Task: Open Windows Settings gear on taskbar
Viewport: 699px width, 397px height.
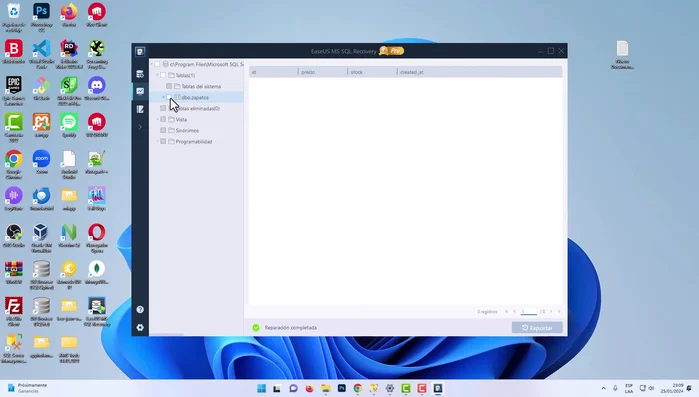Action: [x=390, y=389]
